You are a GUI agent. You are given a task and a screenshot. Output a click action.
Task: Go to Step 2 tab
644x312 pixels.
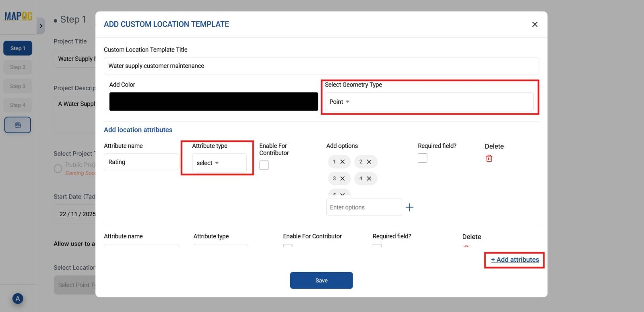pos(18,67)
